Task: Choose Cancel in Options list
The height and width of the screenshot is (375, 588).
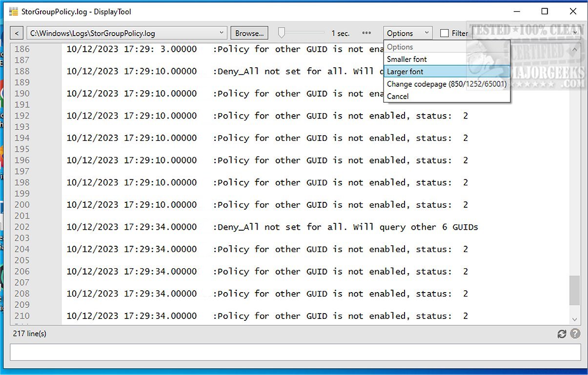Action: click(x=446, y=96)
